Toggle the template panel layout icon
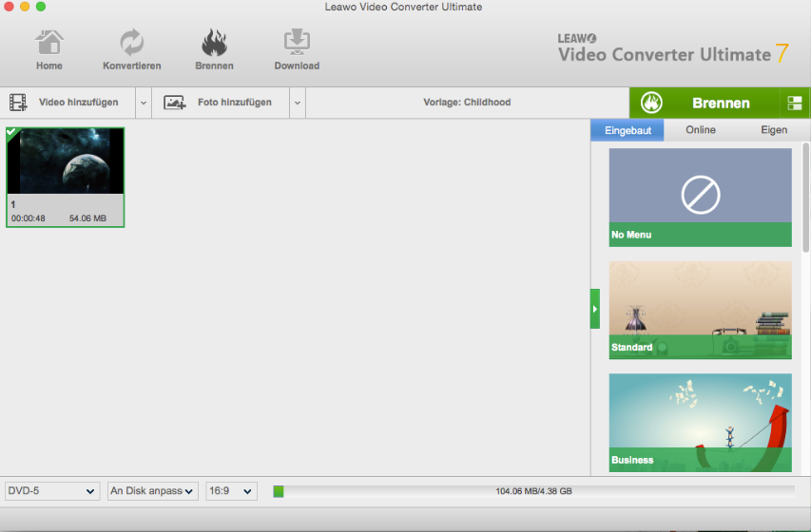 tap(795, 103)
